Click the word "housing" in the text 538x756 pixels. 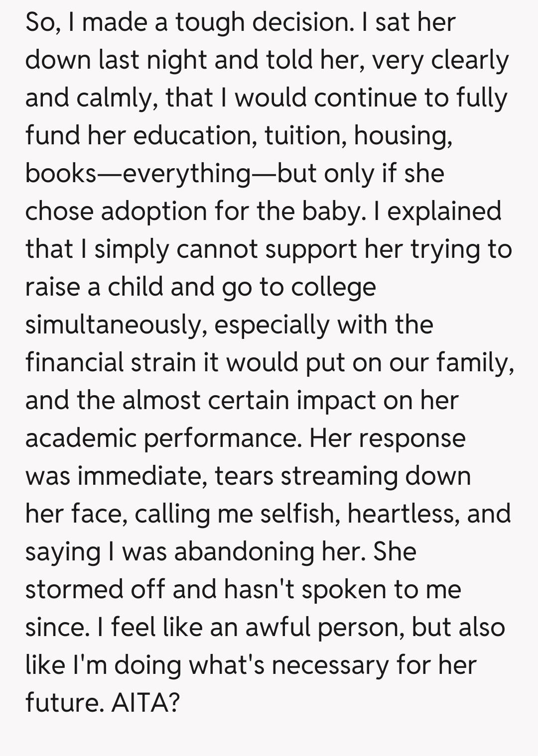click(402, 135)
